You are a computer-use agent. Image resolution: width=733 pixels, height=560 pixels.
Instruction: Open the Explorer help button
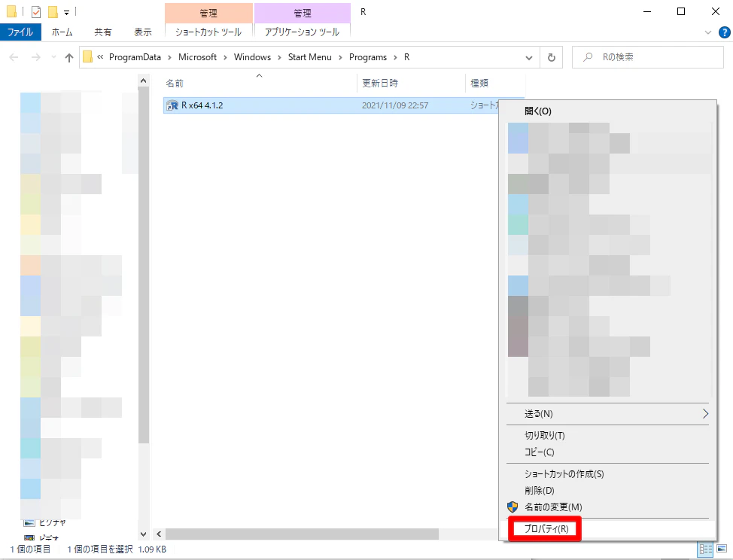[x=724, y=32]
